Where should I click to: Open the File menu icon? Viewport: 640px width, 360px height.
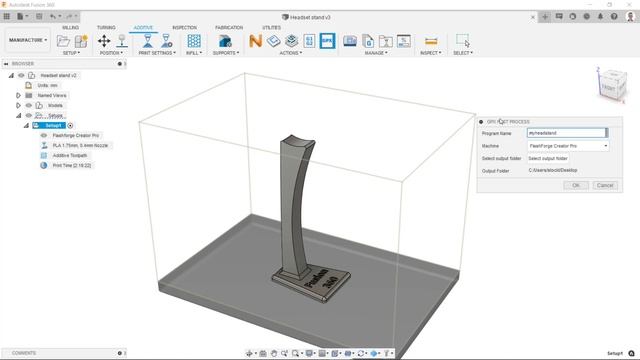20,16
